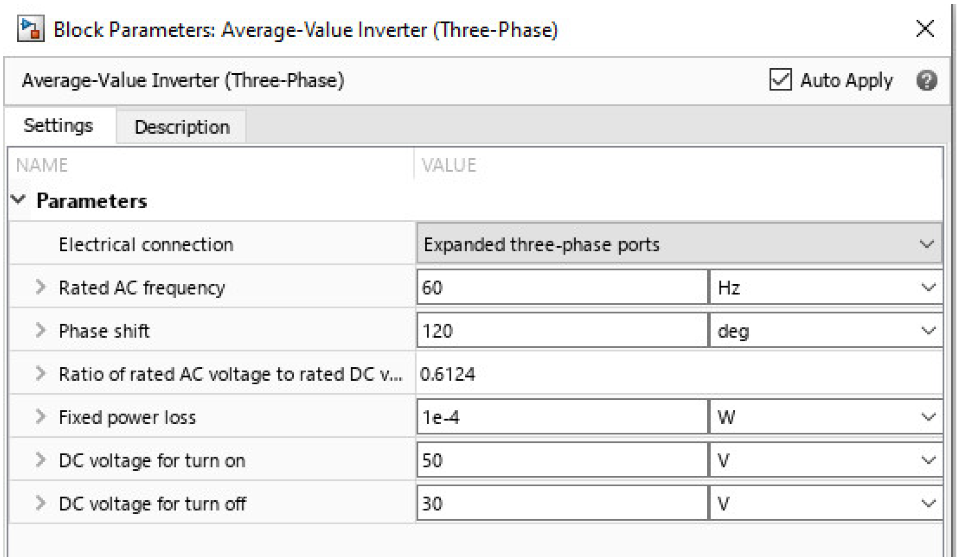
Task: Click the turn on voltage field showing 50
Action: [562, 460]
